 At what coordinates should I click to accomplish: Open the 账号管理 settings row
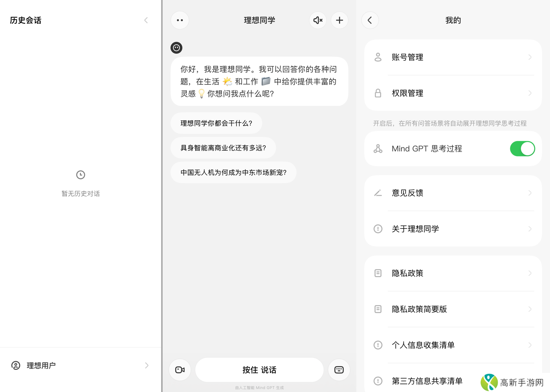453,57
